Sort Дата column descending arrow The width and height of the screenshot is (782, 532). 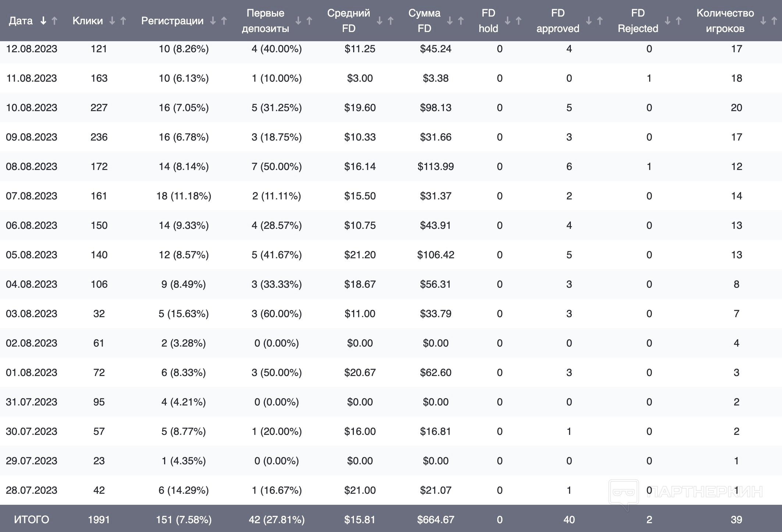click(43, 21)
